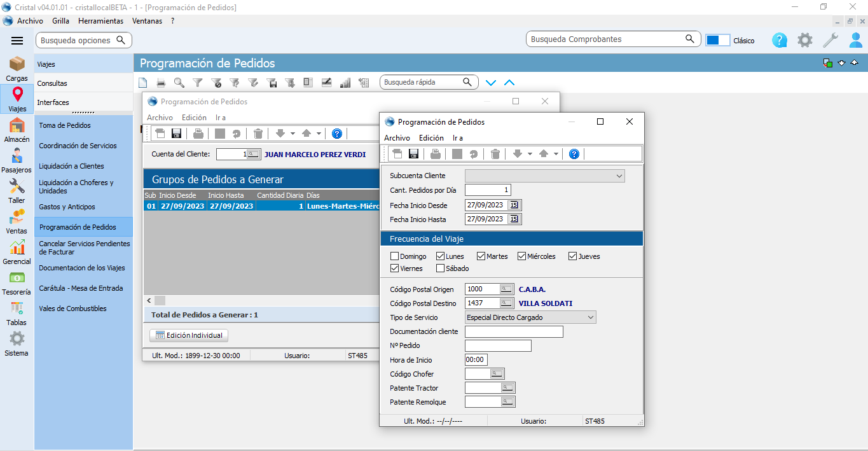Expand the Subcuenta Cliente dropdown

click(619, 176)
